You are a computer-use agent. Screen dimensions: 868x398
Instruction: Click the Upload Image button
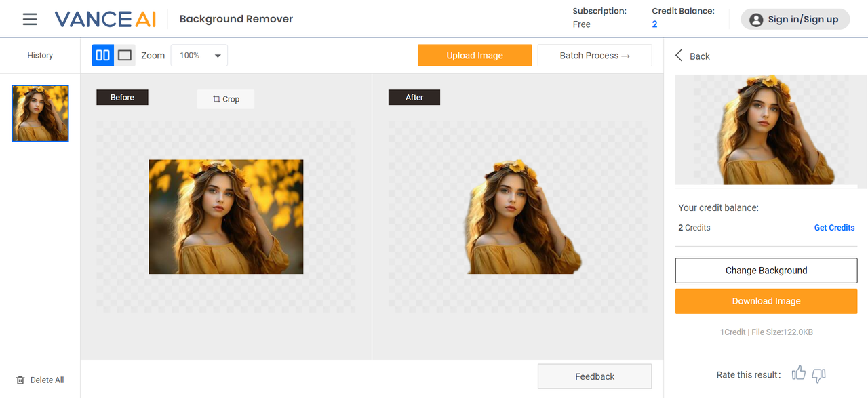475,56
